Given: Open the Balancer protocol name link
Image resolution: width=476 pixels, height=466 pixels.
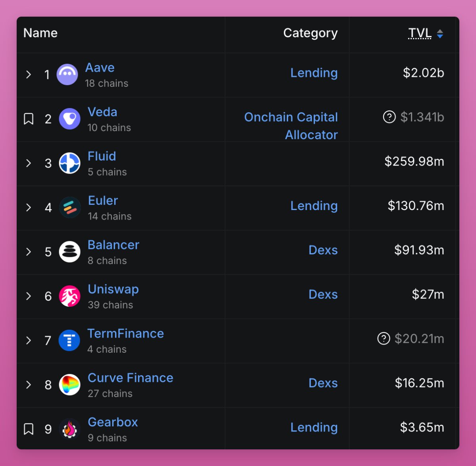Looking at the screenshot, I should click(113, 245).
